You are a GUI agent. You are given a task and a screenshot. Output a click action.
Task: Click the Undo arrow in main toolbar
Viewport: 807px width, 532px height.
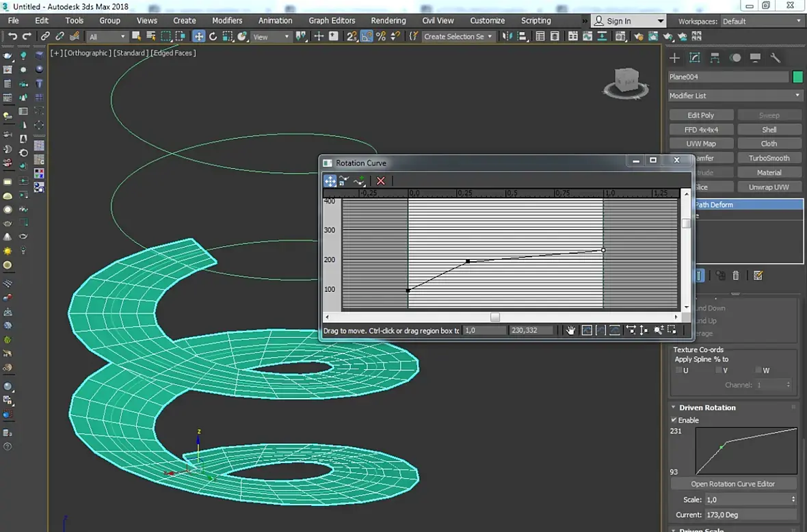[12, 36]
